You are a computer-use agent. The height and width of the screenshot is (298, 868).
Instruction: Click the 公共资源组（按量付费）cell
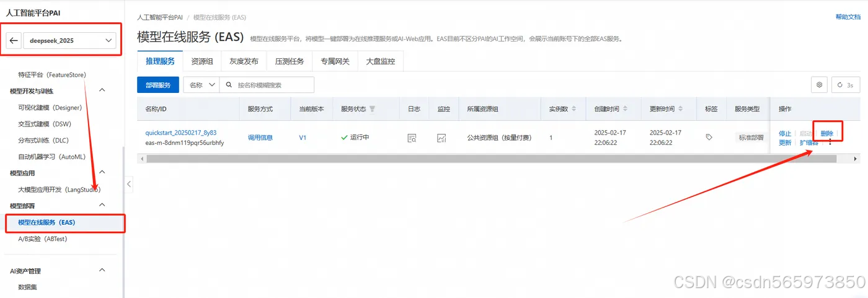499,138
